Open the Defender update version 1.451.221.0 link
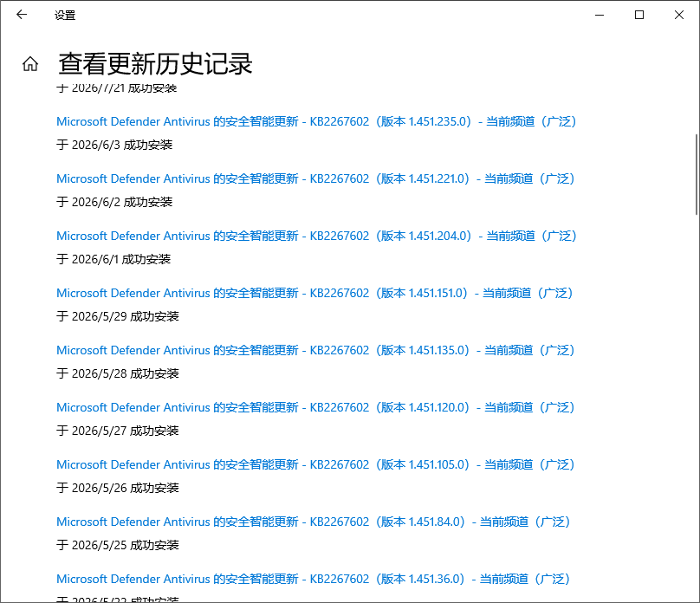 (315, 178)
